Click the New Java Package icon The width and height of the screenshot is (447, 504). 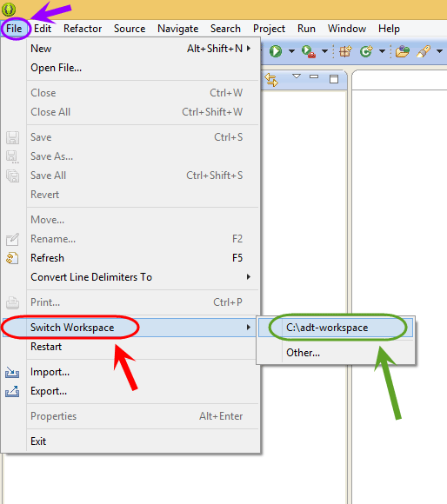[x=346, y=51]
